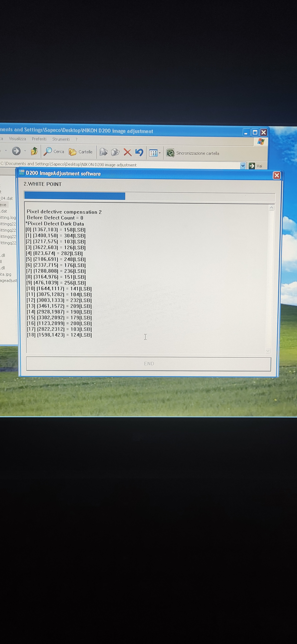
Task: Click the Views grid icon
Action: click(153, 153)
